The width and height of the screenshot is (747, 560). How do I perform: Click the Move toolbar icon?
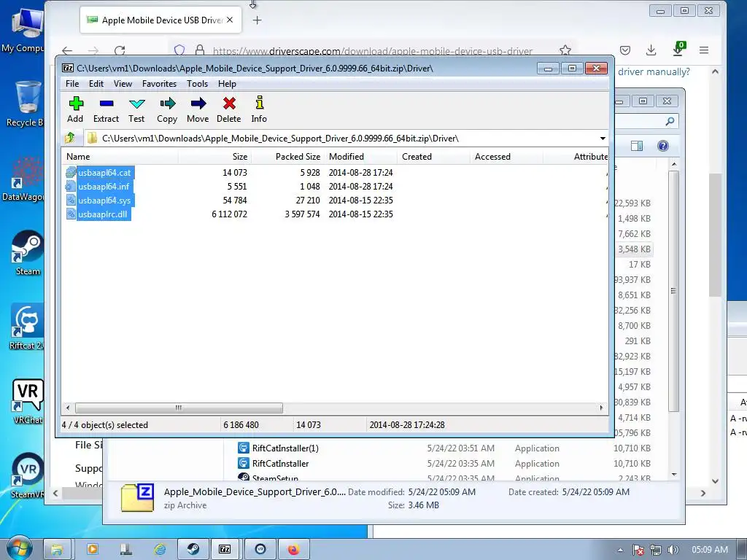pos(198,109)
